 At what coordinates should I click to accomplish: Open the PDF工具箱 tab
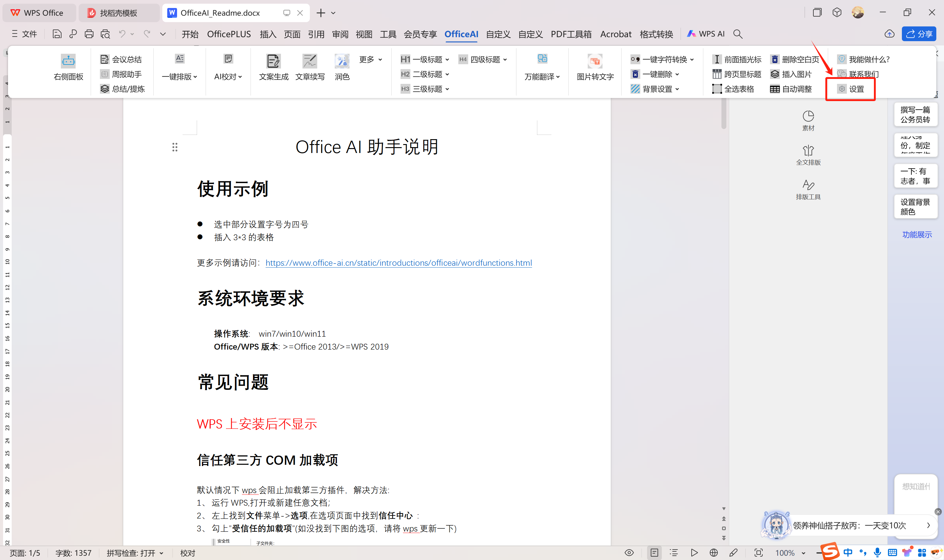pyautogui.click(x=571, y=34)
